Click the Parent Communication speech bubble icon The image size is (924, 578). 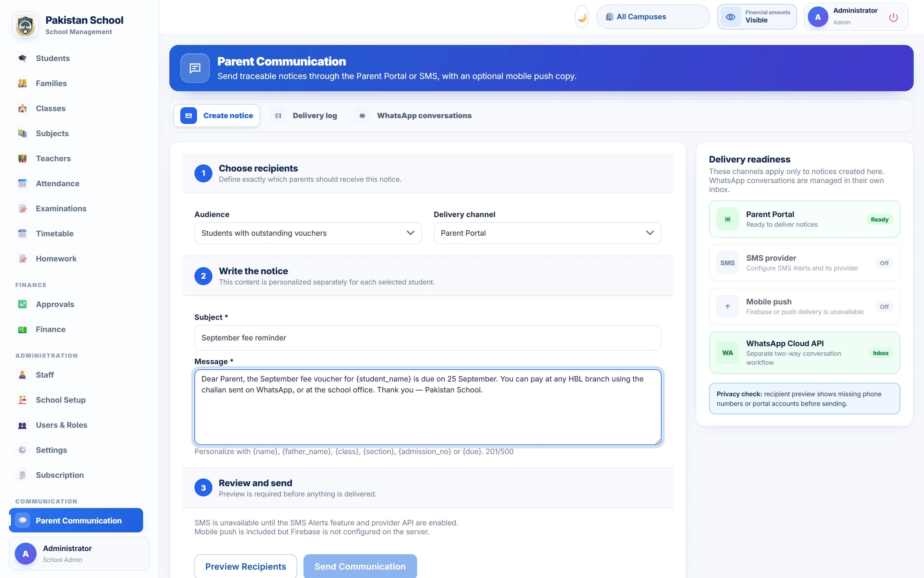pyautogui.click(x=22, y=520)
